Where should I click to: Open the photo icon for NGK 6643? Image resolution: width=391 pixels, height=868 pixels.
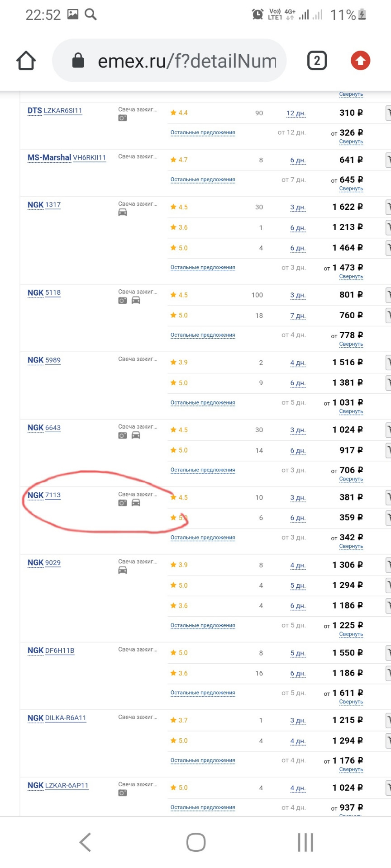(x=123, y=435)
